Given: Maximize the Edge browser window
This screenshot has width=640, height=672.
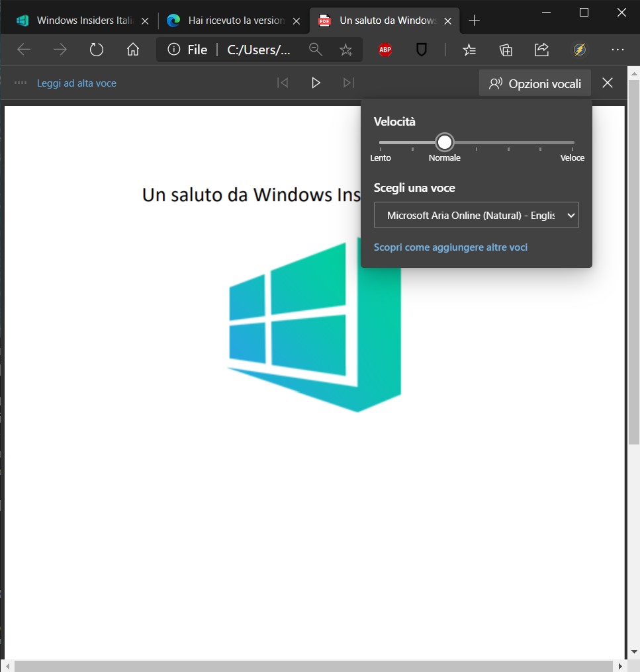Looking at the screenshot, I should [584, 13].
